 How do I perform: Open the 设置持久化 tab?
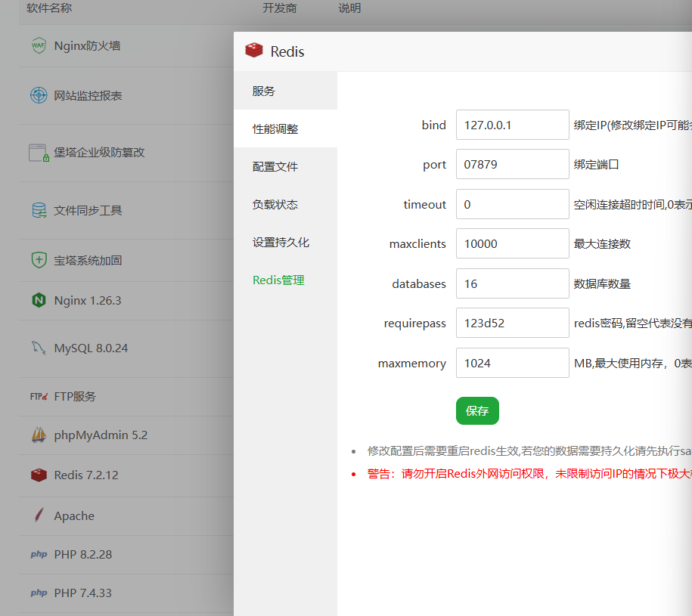pyautogui.click(x=281, y=243)
